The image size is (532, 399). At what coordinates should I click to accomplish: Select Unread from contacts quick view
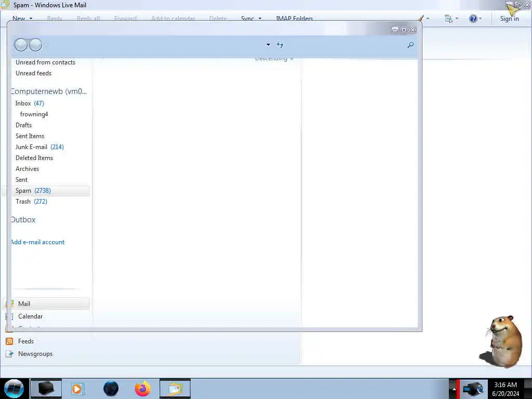pyautogui.click(x=45, y=62)
